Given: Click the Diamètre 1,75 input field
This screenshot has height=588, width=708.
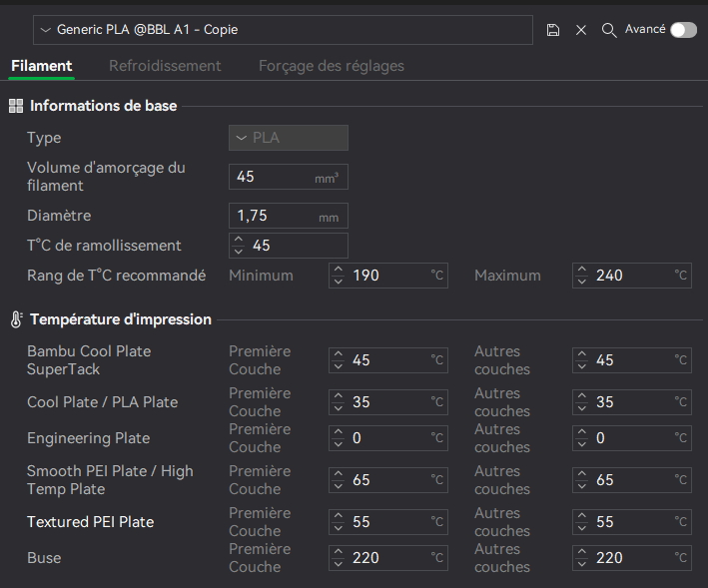Looking at the screenshot, I should pyautogui.click(x=289, y=216).
